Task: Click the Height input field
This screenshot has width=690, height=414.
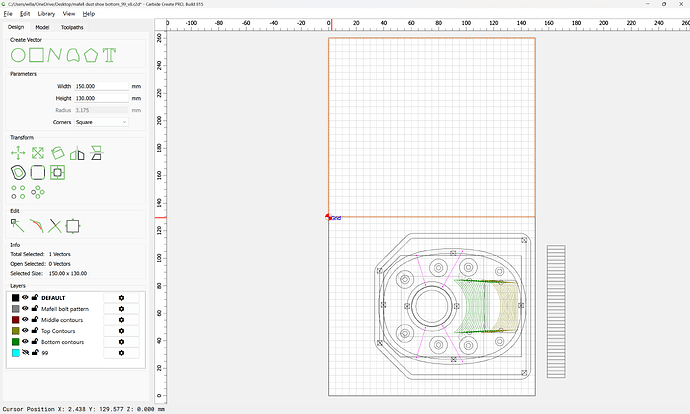Action: click(x=101, y=98)
